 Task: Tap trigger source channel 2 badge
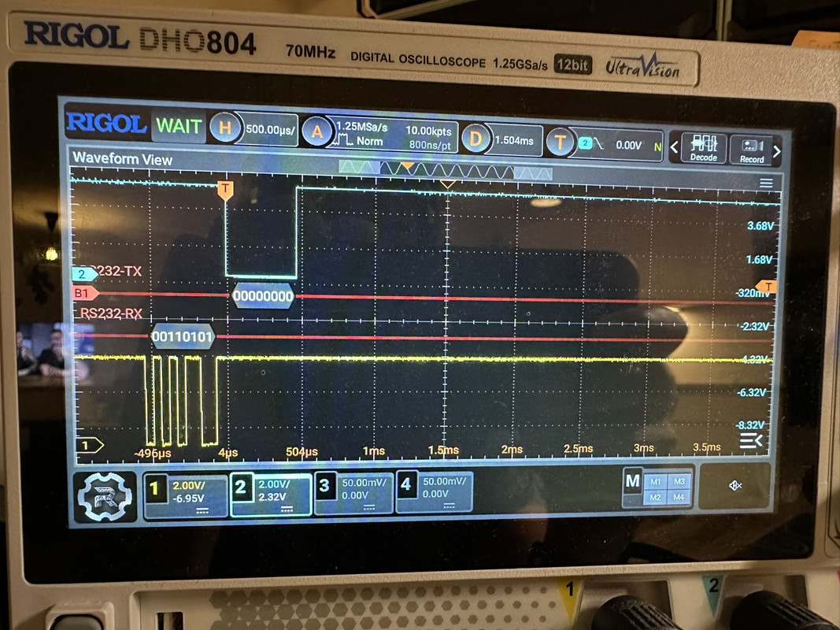tap(585, 143)
